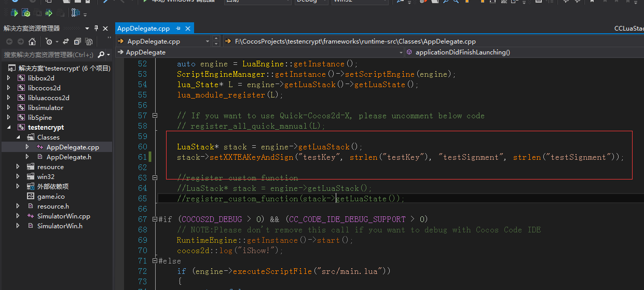
Task: Select AppDelegate.cpp in Solution Explorer tree
Action: tap(73, 147)
